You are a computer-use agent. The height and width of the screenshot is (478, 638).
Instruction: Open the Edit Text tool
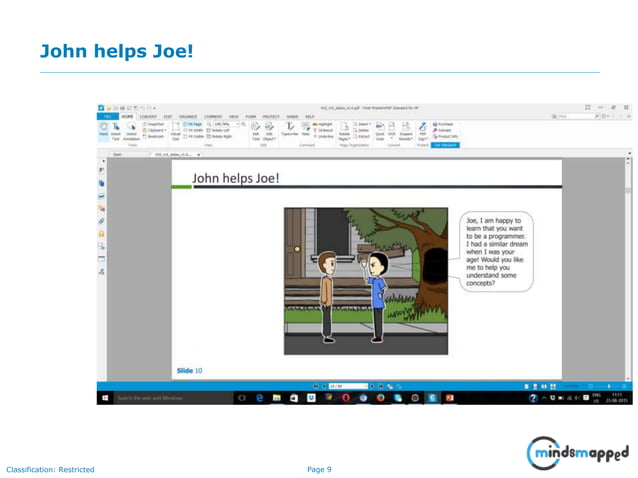tap(256, 131)
